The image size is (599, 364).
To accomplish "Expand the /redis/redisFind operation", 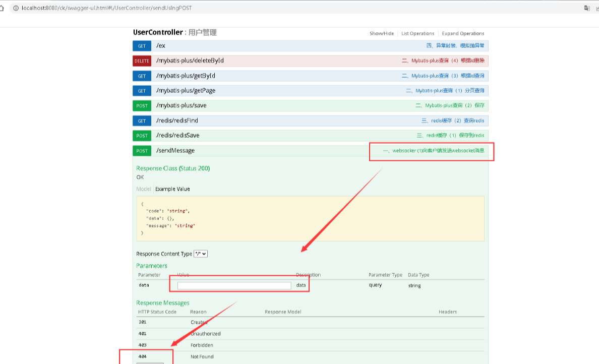I will click(x=177, y=120).
